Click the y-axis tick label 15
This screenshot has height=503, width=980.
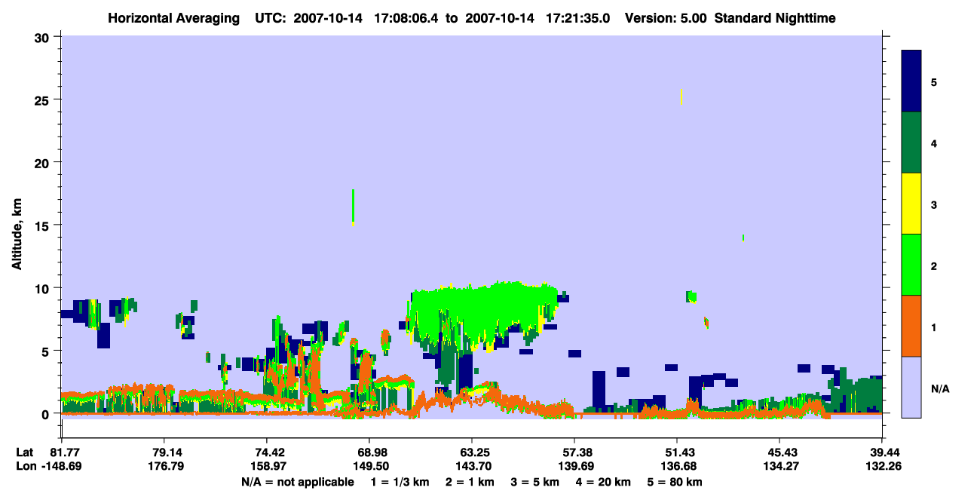(44, 225)
